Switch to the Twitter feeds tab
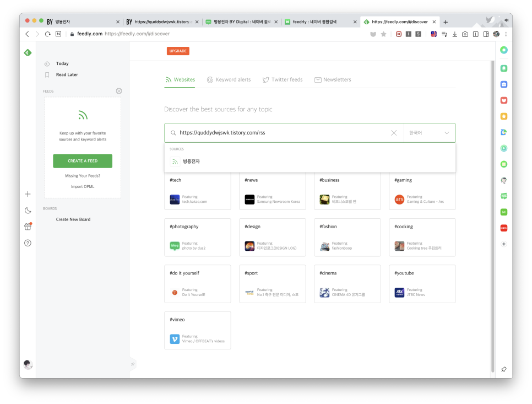 click(283, 80)
